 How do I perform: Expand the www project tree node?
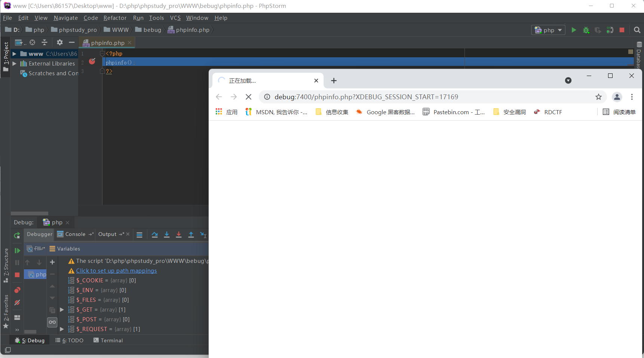[14, 54]
